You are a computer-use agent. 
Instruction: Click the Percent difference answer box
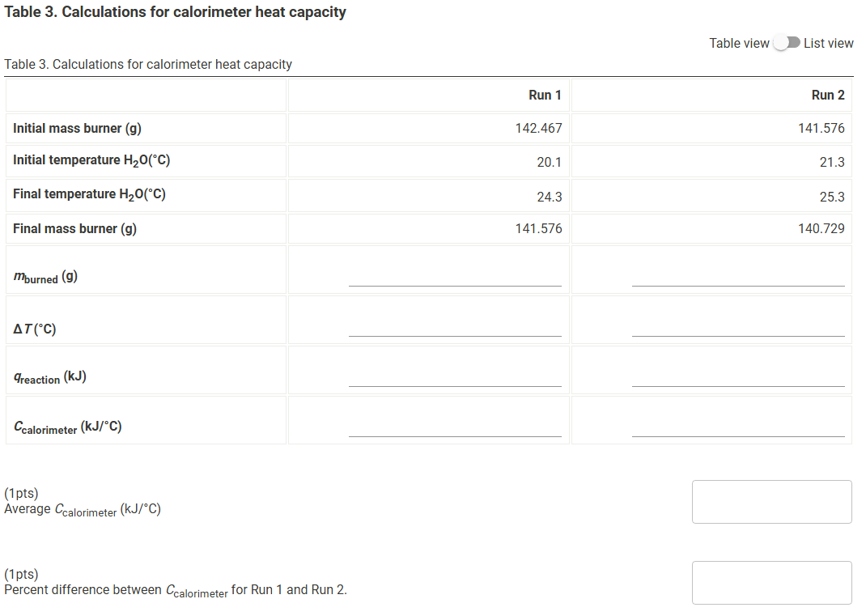tap(771, 582)
